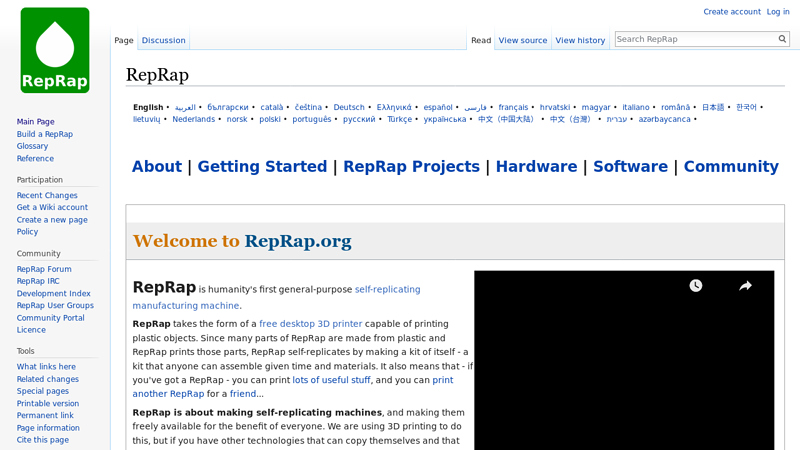Switch to the Page tab

[x=124, y=40]
